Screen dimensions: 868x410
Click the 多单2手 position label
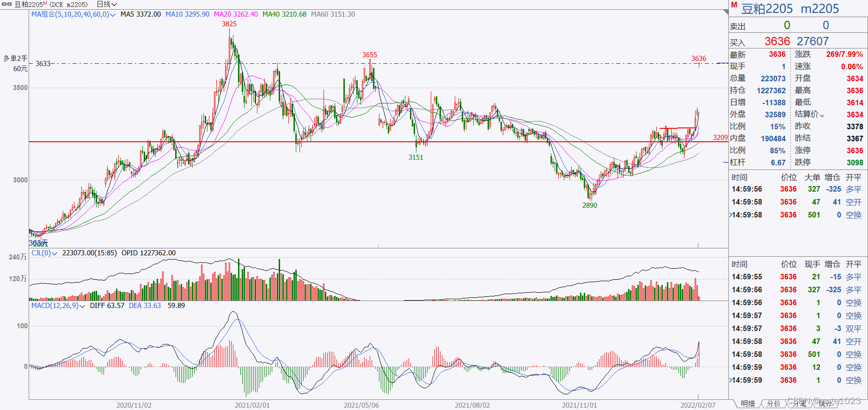(15, 58)
